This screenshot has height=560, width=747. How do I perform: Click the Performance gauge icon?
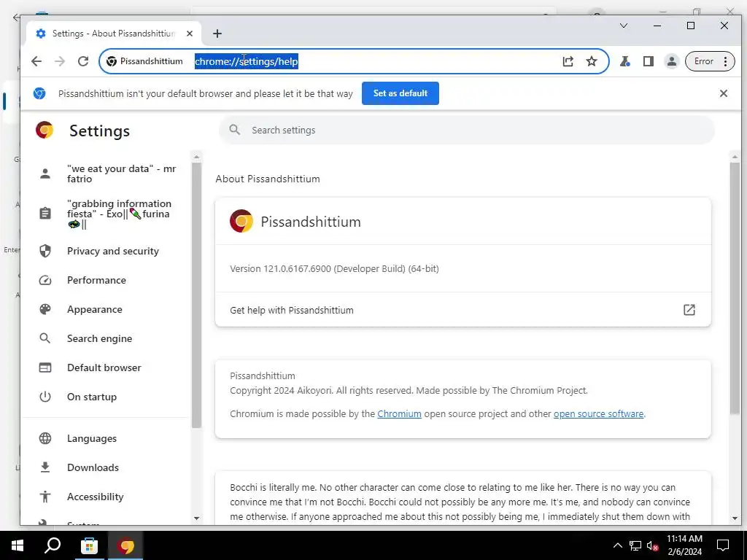tap(44, 280)
